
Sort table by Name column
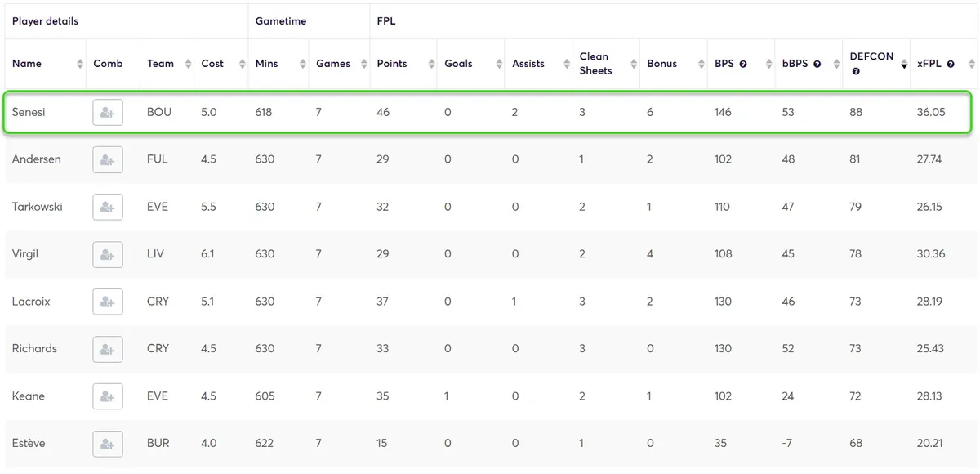[27, 64]
